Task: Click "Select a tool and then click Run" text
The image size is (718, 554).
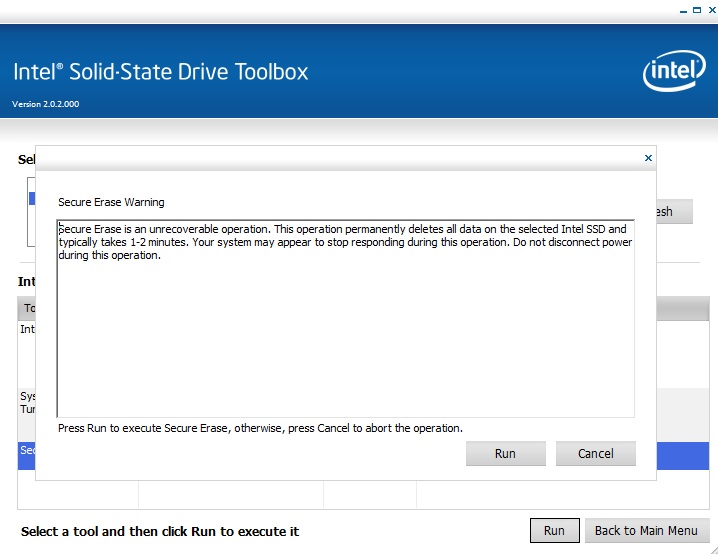Action: click(160, 531)
